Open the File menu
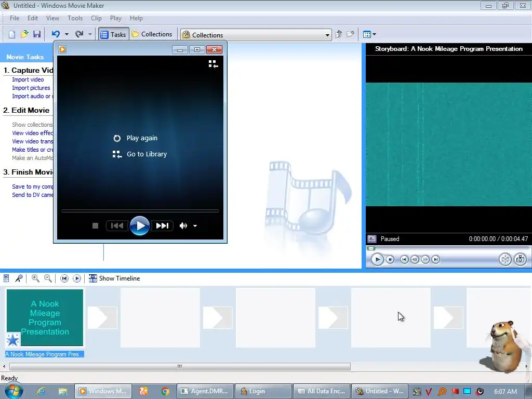Viewport: 532px width, 399px height. click(x=15, y=18)
